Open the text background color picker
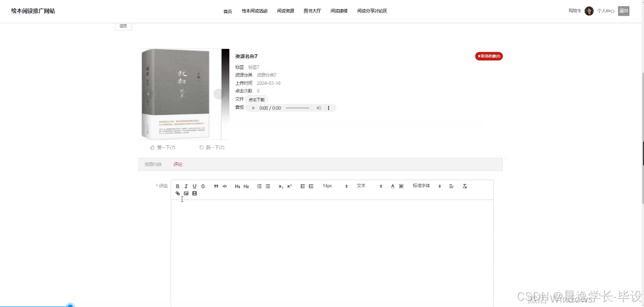 [x=401, y=186]
